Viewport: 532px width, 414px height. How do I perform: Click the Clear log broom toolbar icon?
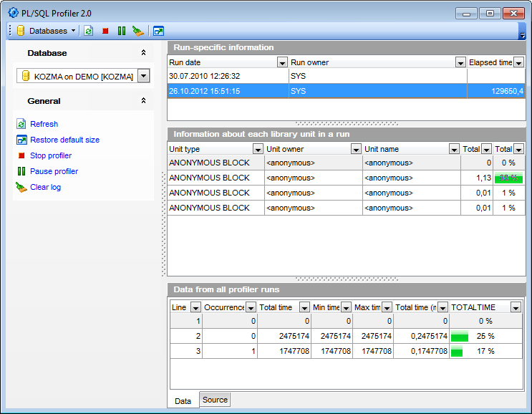click(138, 31)
